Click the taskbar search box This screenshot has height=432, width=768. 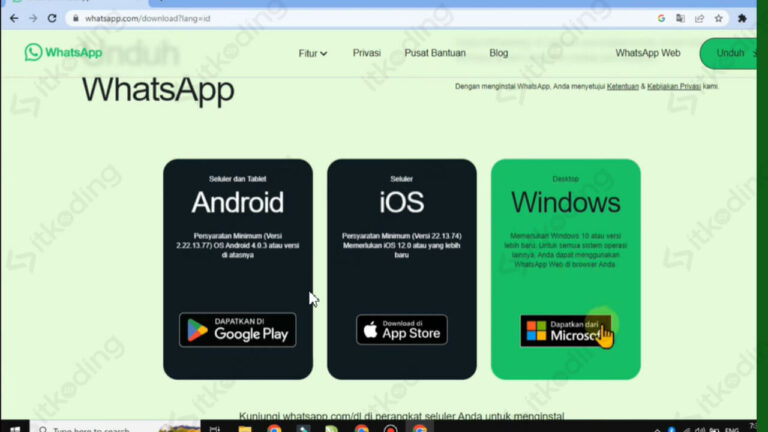coord(115,428)
